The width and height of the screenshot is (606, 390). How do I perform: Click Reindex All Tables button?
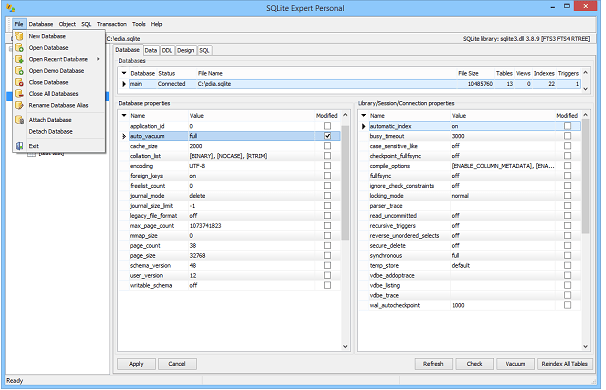(x=565, y=364)
